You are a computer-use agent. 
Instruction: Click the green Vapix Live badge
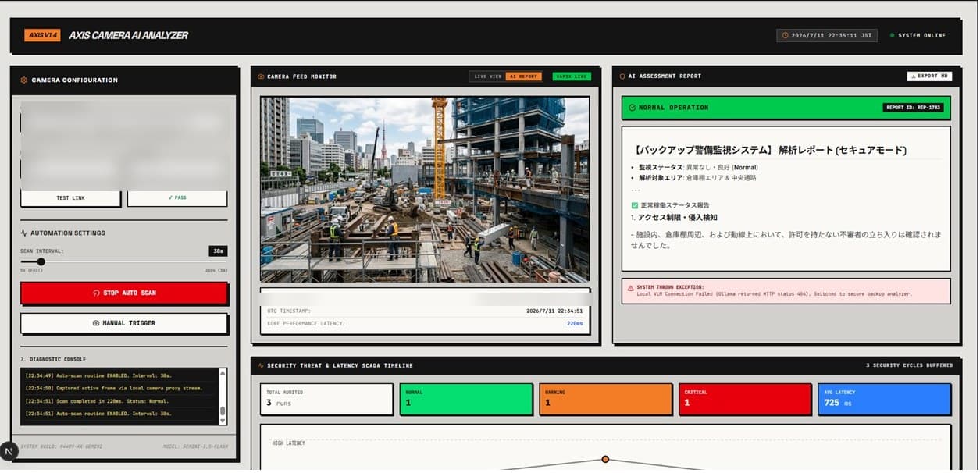coord(572,76)
